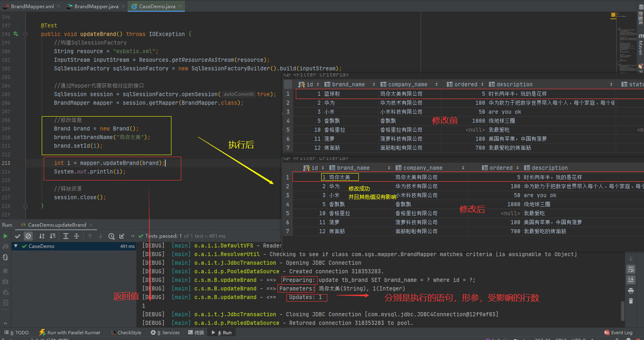Sort test results alphabetically

[42, 236]
